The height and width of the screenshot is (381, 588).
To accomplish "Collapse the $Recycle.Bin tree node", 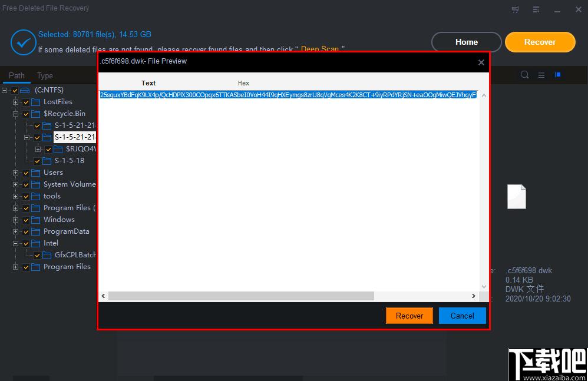I will click(x=15, y=114).
